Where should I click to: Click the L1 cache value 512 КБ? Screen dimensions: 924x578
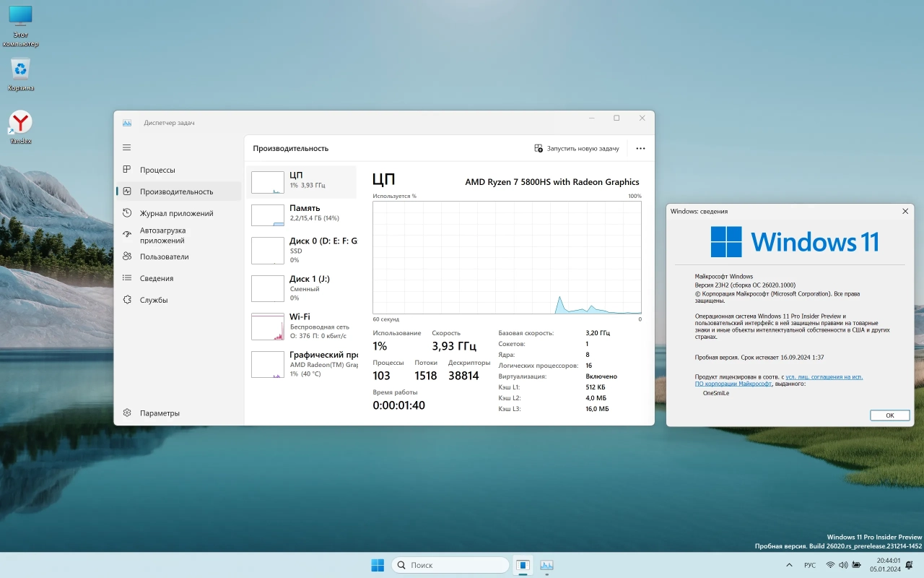pos(596,387)
